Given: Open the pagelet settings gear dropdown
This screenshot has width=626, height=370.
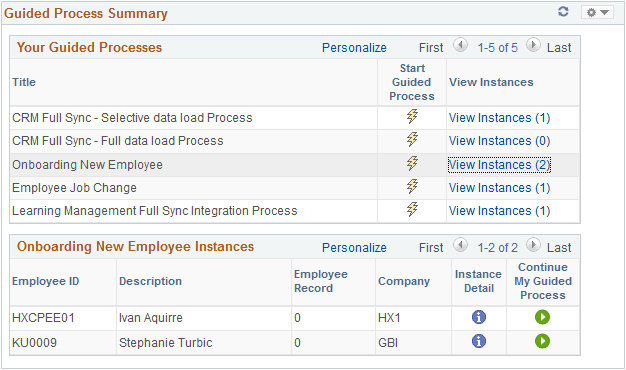Looking at the screenshot, I should (597, 12).
